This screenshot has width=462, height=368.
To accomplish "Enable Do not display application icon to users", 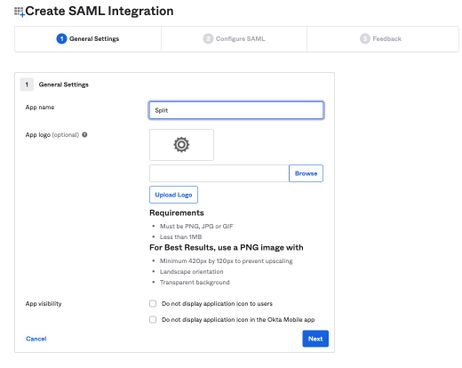I will (153, 303).
